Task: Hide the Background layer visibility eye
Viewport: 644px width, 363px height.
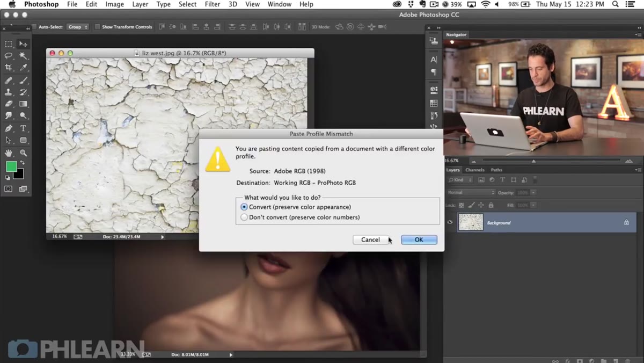Action: 450,222
